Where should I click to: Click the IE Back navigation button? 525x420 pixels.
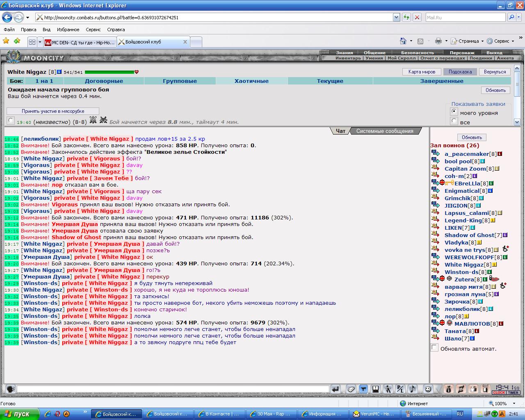pos(7,17)
